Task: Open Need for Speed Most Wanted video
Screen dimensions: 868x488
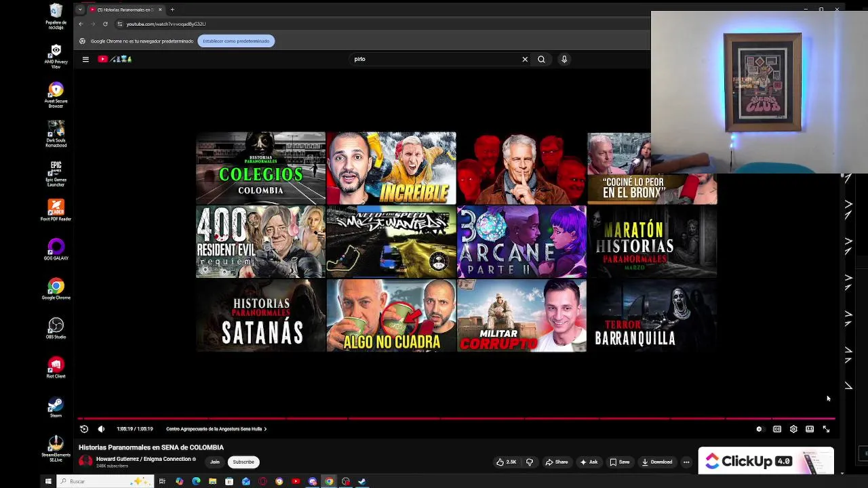Action: [391, 242]
